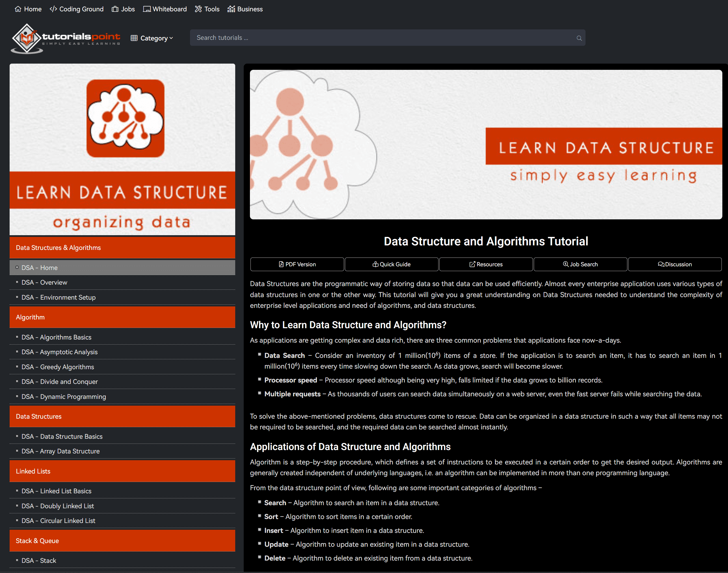The width and height of the screenshot is (728, 573).
Task: Open DSA - Greedy Algorithms link
Action: click(58, 367)
